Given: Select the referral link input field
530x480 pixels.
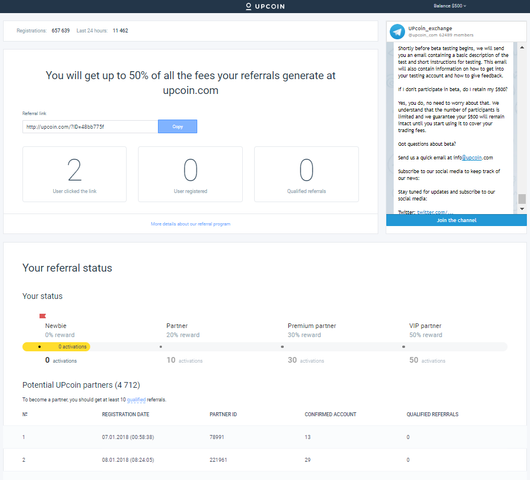Looking at the screenshot, I should (x=90, y=127).
